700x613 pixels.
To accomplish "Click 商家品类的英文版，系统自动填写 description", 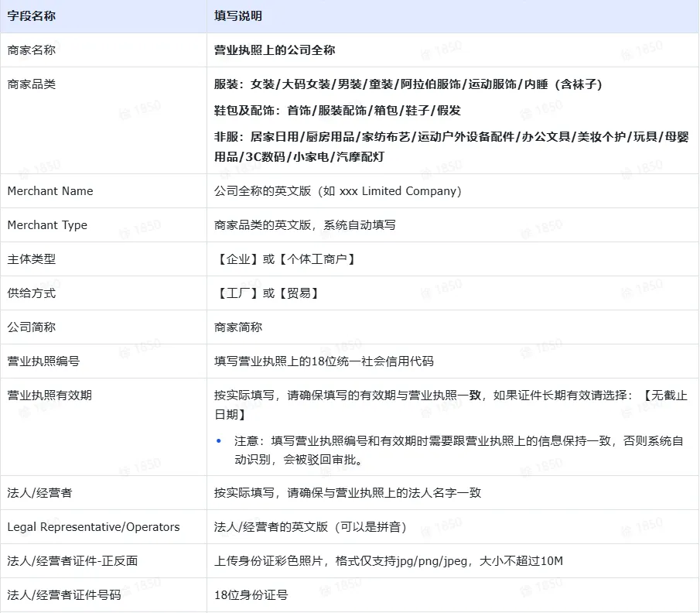I will click(305, 224).
